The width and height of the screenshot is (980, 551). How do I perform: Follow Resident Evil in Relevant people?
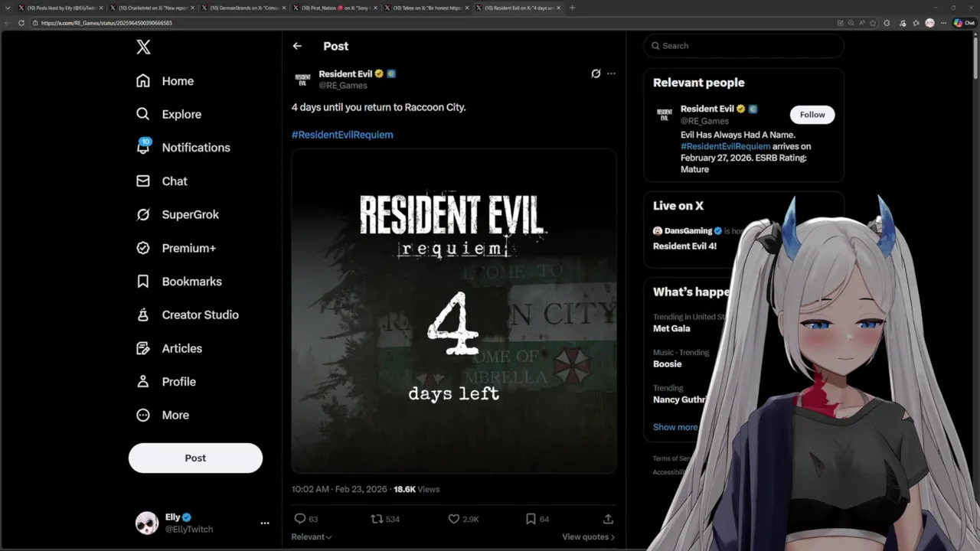pyautogui.click(x=812, y=115)
